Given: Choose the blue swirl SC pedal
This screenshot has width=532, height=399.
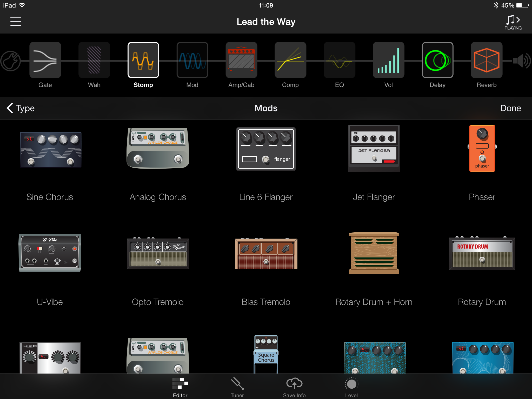Looking at the screenshot, I should (x=483, y=358).
